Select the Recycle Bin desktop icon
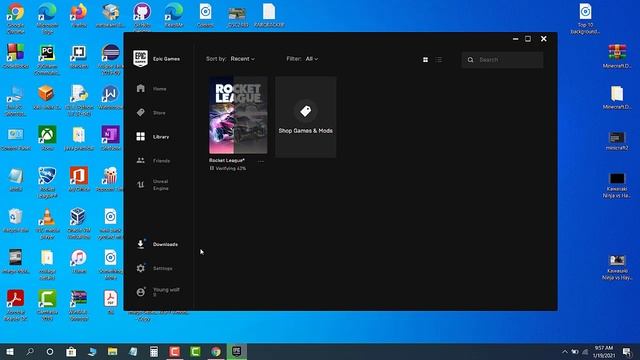This screenshot has width=640, height=360. (x=16, y=220)
